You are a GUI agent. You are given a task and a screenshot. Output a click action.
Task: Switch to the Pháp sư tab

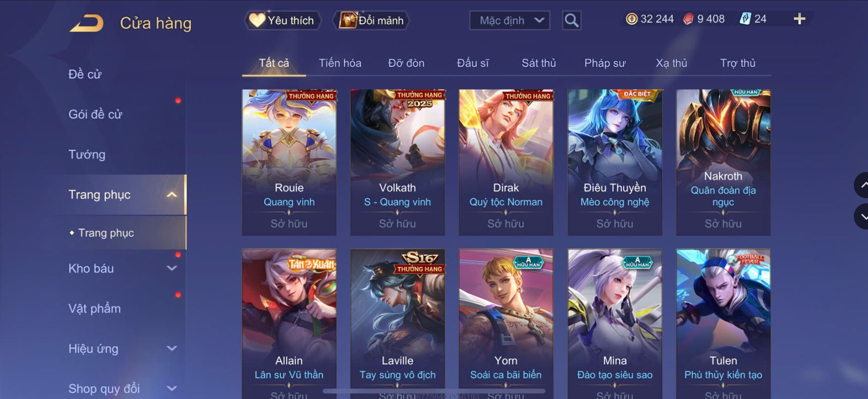(605, 63)
